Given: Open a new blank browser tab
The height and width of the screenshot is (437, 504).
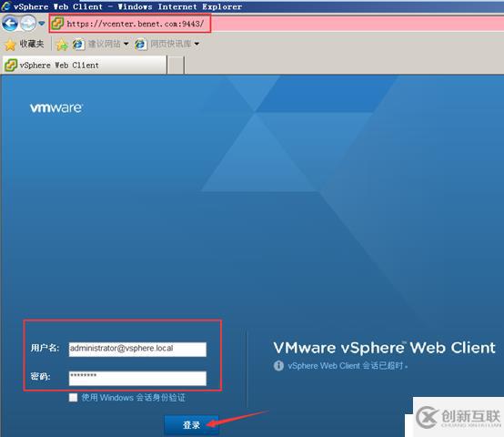Looking at the screenshot, I should click(176, 66).
